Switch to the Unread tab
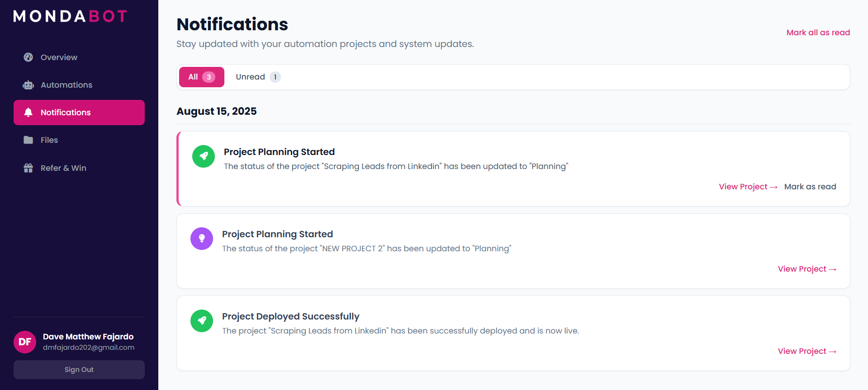Image resolution: width=868 pixels, height=390 pixels. tap(258, 77)
